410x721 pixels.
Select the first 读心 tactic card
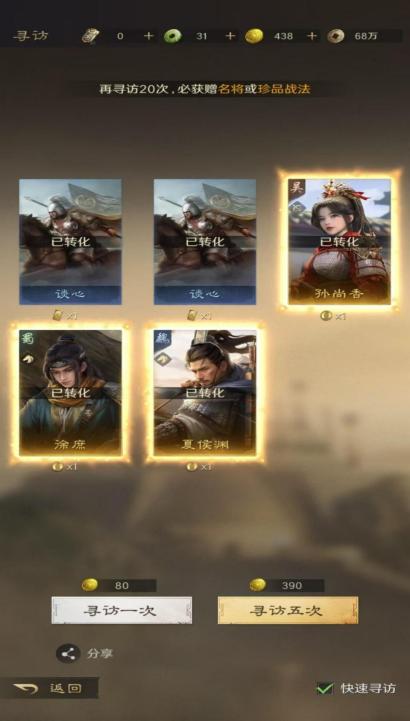[x=70, y=242]
